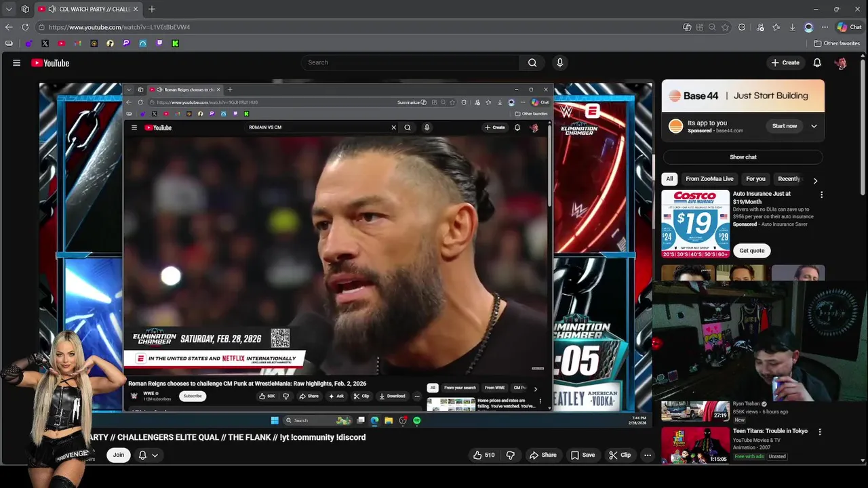868x488 pixels.
Task: Click the YouTube search magnifier button
Action: tap(532, 62)
